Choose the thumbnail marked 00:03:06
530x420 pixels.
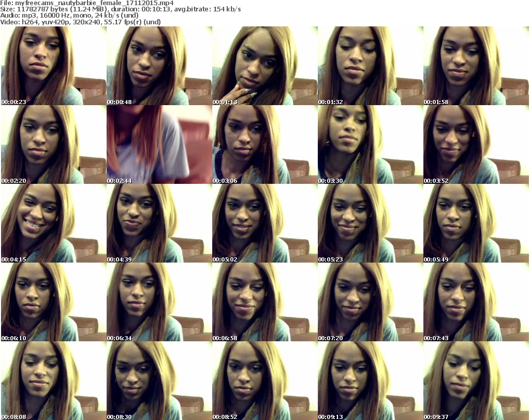(264, 144)
